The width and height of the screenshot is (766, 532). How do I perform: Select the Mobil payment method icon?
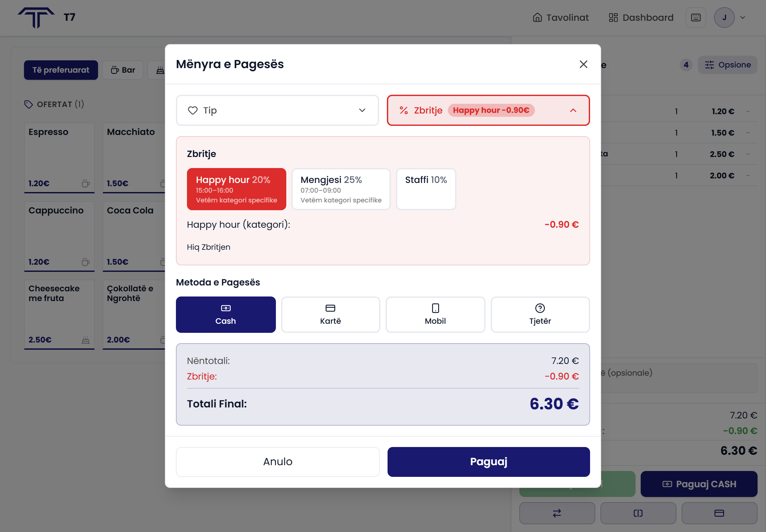pos(435,308)
